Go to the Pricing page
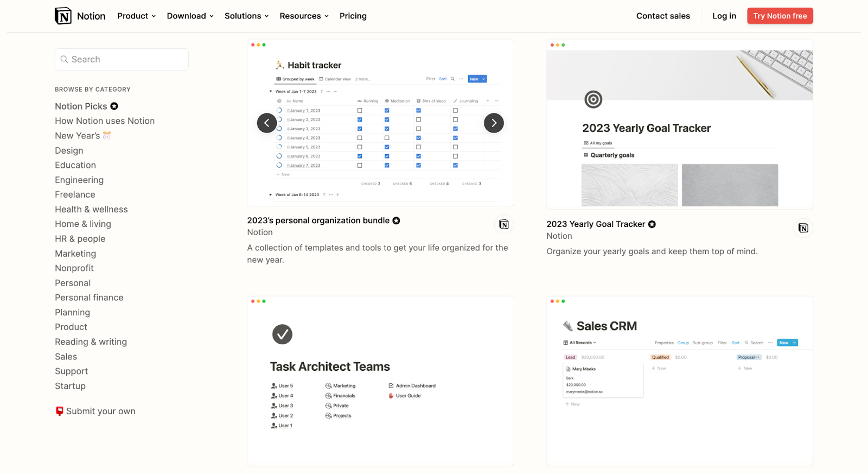The width and height of the screenshot is (868, 474). (353, 16)
